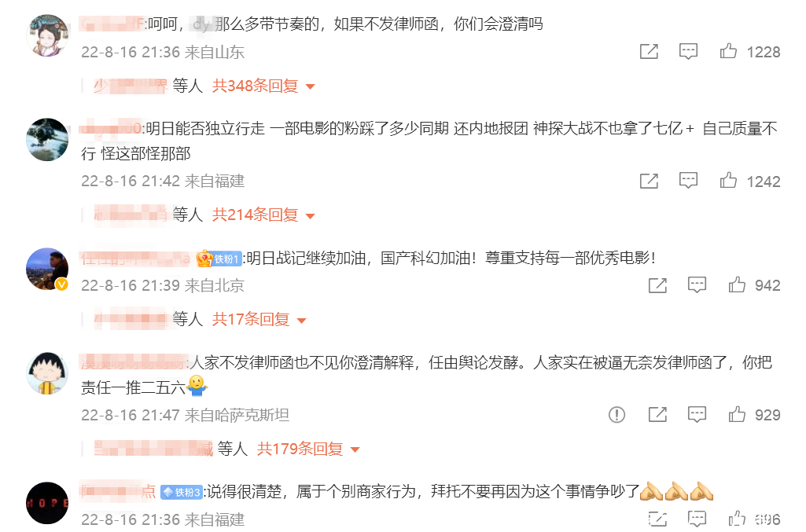Like the comment with 942 likes
Screen dimensions: 806x532
coord(737,285)
